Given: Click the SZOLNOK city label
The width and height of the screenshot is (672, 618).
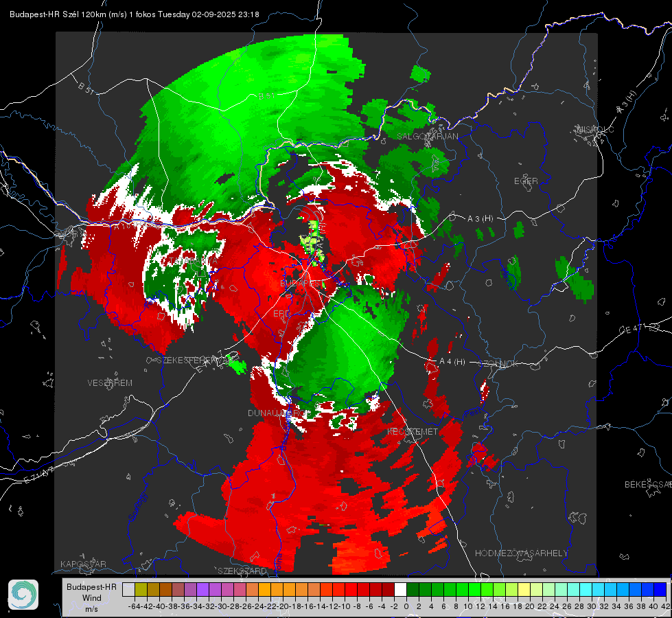Looking at the screenshot, I should pyautogui.click(x=498, y=364).
